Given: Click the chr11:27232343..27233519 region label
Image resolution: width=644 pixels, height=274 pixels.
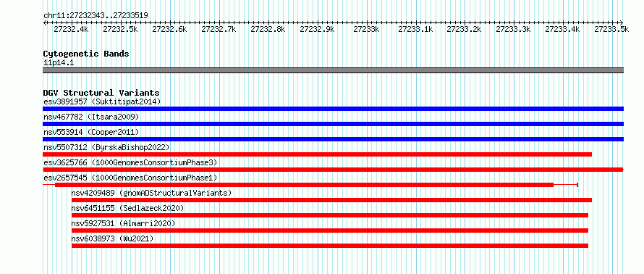Looking at the screenshot, I should [96, 15].
